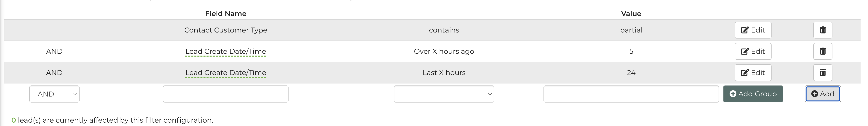
Task: Click Lead Create Date/Time in the second row
Action: 225,52
